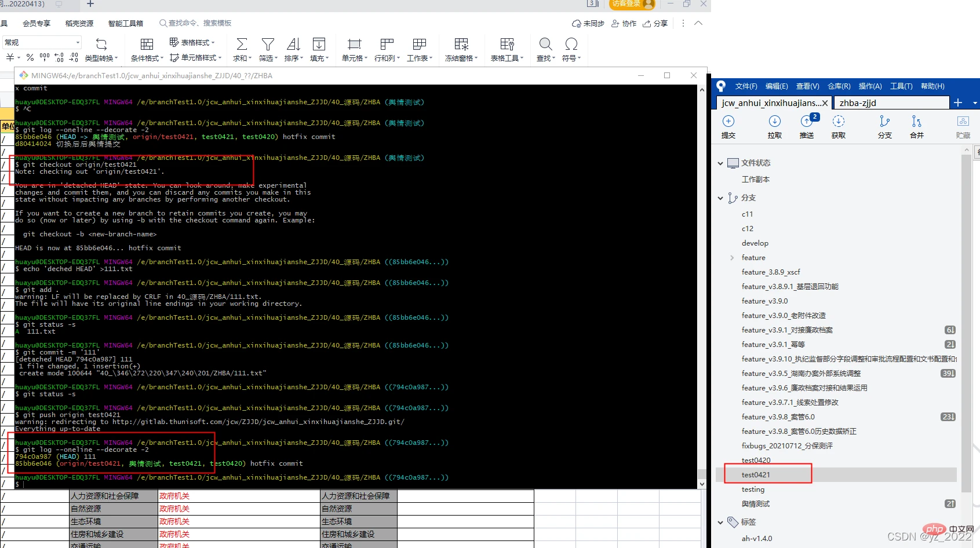Click the Merge (合并) toolbar icon
980x548 pixels.
(x=916, y=122)
